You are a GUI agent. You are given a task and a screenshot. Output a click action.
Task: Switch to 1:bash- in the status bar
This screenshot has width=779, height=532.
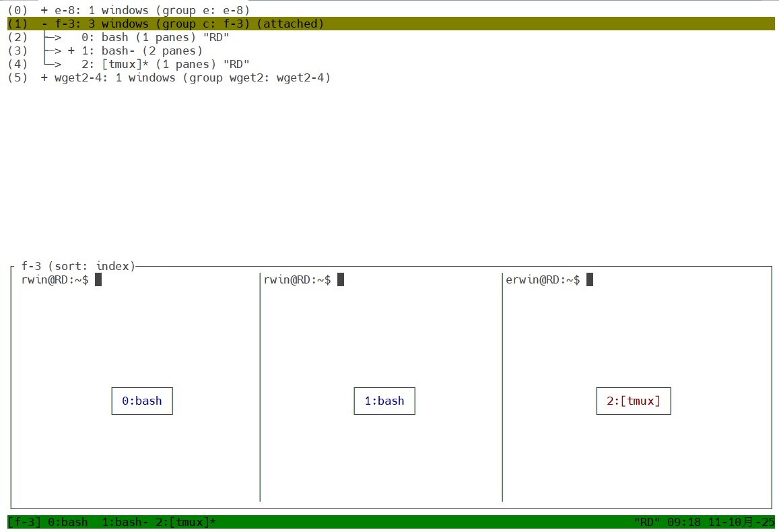coord(125,523)
